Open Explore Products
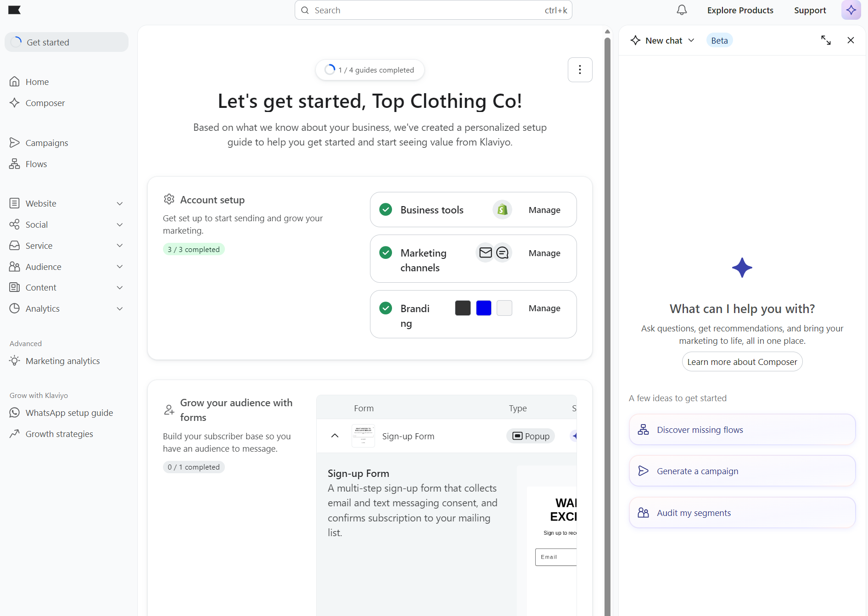The width and height of the screenshot is (868, 616). coord(740,10)
